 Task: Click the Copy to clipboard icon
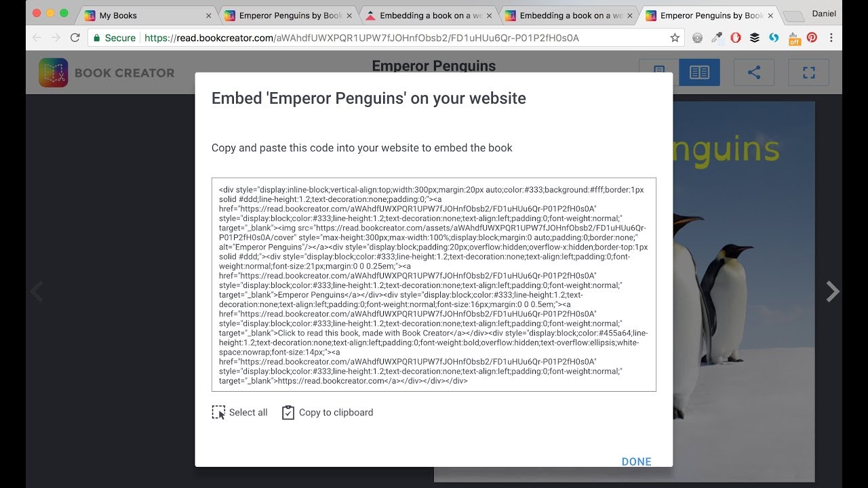(288, 412)
